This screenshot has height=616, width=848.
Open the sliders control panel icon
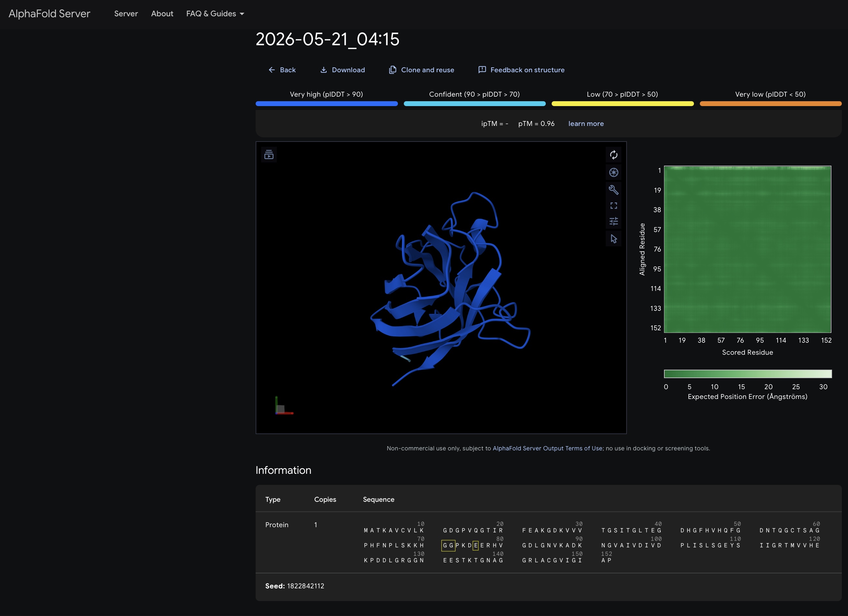tap(613, 222)
